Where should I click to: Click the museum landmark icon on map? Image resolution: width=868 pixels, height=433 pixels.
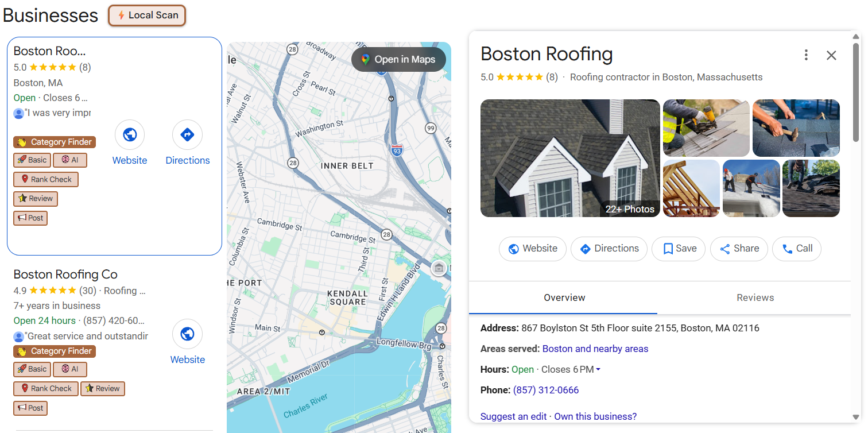pyautogui.click(x=439, y=268)
